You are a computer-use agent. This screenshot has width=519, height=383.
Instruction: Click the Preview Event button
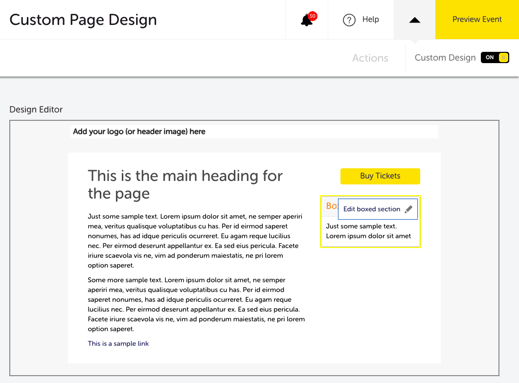[x=477, y=19]
